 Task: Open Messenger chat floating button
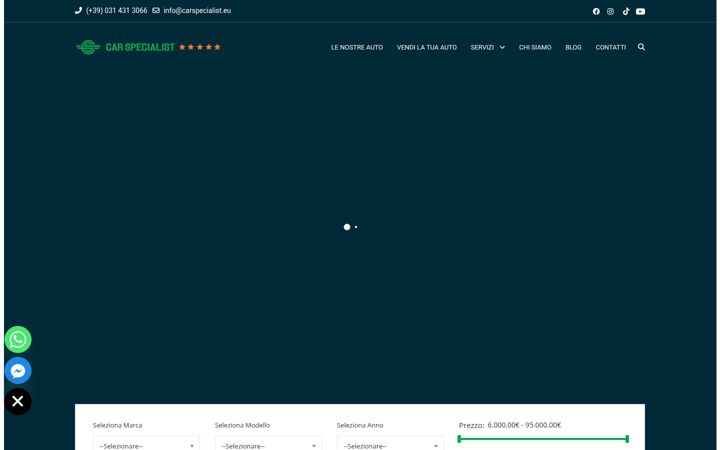pos(18,371)
